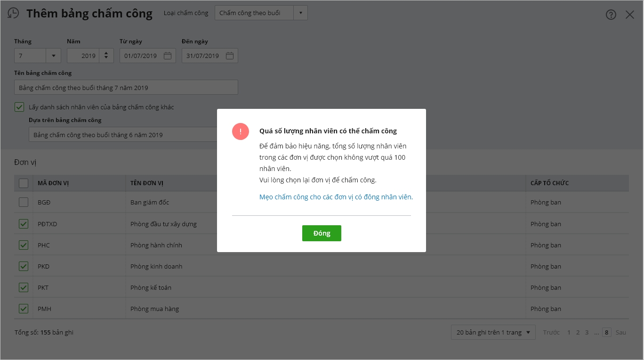This screenshot has height=360, width=644.
Task: Click the red warning exclamation icon
Action: pyautogui.click(x=240, y=131)
